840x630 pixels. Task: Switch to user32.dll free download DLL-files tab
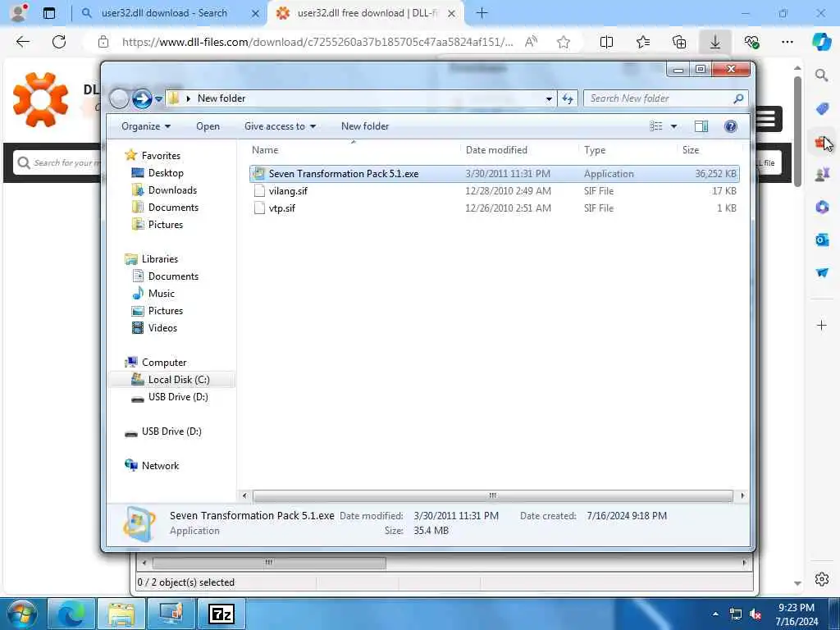[x=367, y=13]
